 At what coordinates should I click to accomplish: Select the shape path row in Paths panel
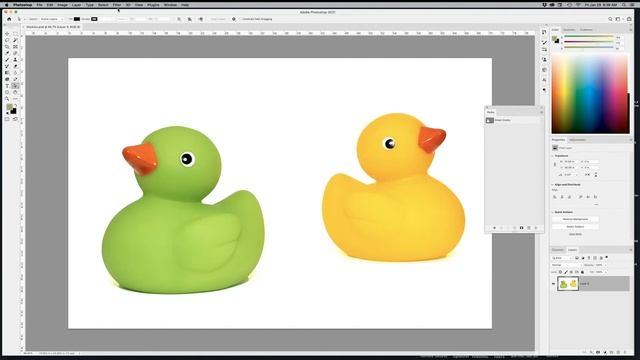[x=513, y=120]
